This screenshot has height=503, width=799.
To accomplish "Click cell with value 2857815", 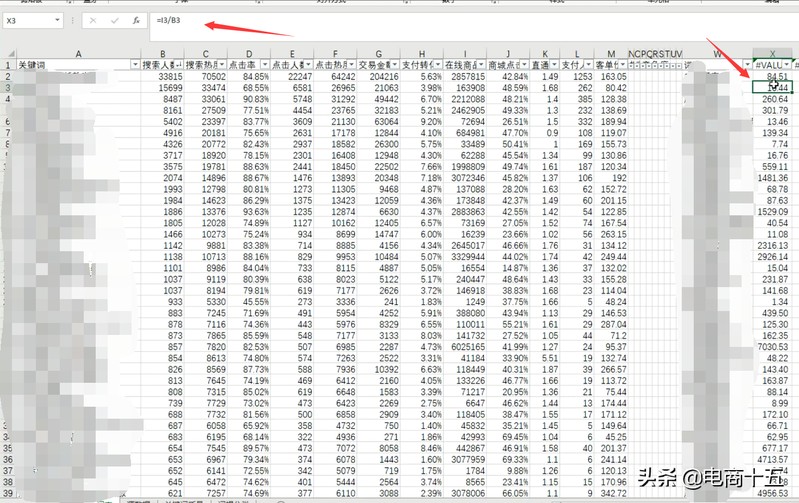I will (x=465, y=76).
